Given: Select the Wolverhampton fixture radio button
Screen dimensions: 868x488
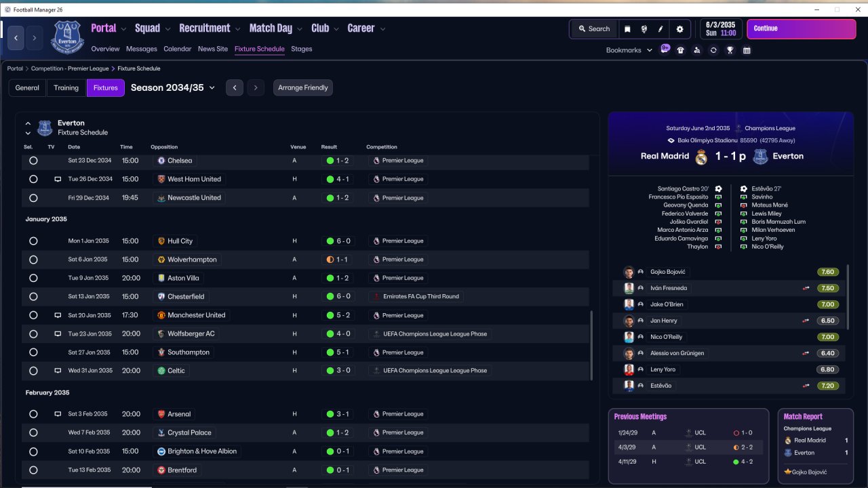Looking at the screenshot, I should (x=33, y=260).
